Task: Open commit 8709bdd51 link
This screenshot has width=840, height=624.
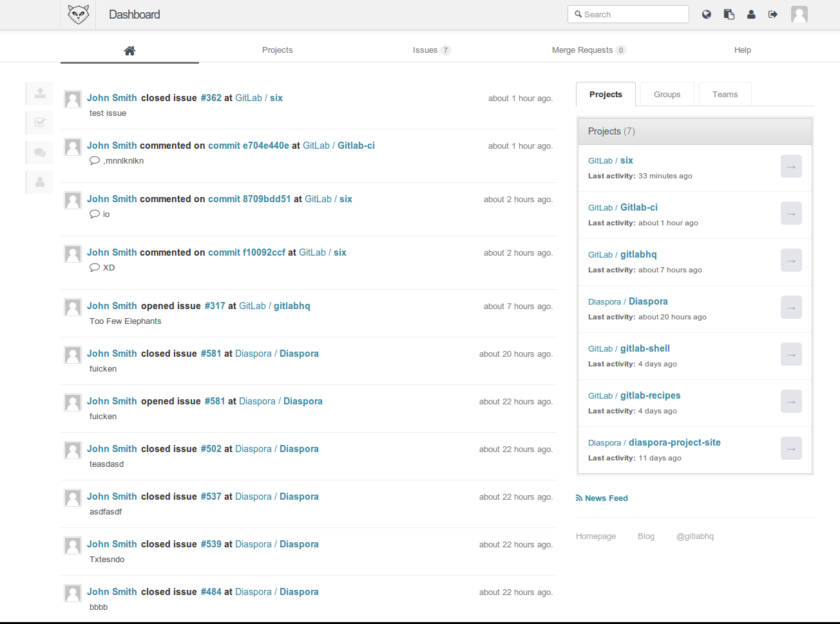Action: [x=249, y=199]
